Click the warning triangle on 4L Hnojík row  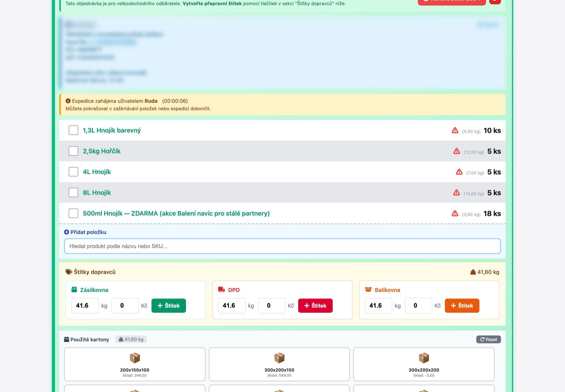coord(459,172)
